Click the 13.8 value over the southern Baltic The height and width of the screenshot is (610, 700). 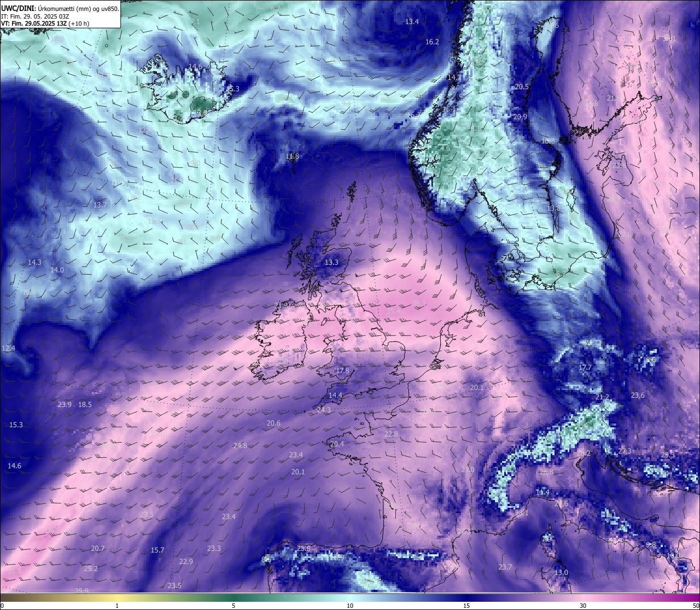(553, 208)
